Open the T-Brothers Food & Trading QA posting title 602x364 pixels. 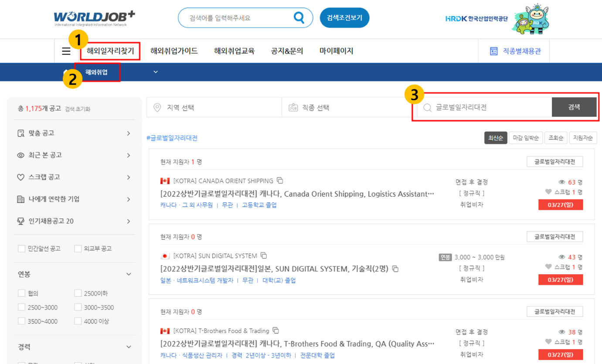(x=297, y=344)
